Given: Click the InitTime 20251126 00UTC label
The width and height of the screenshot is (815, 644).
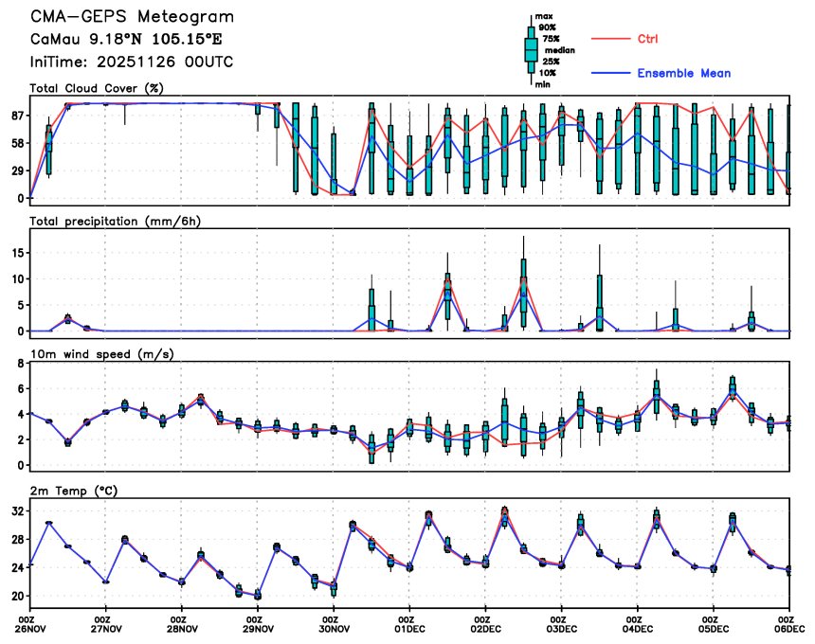Looking at the screenshot, I should click(x=132, y=62).
